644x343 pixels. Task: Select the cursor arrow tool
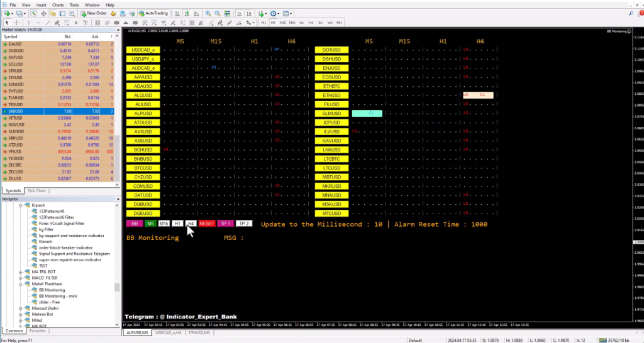7,23
